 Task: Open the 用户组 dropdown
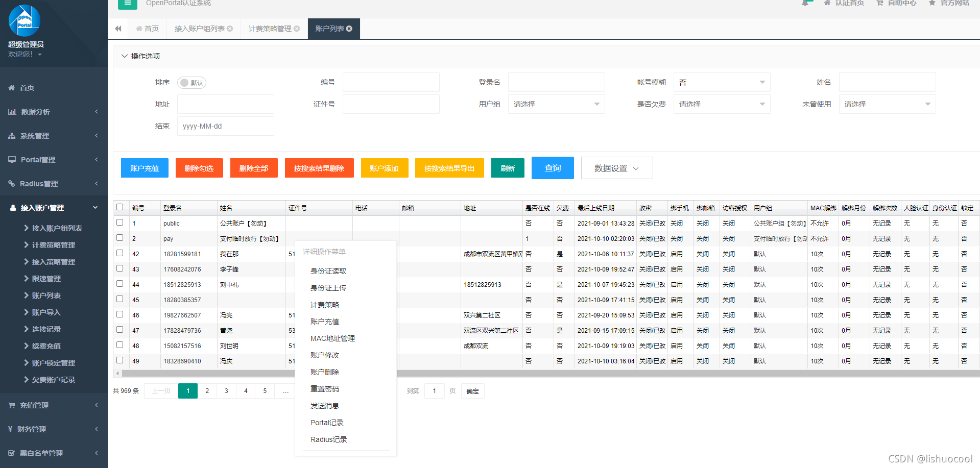click(556, 104)
